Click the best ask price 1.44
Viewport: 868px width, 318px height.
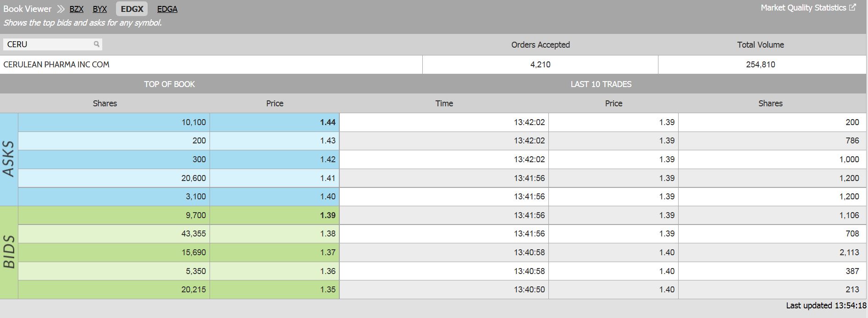coord(327,122)
